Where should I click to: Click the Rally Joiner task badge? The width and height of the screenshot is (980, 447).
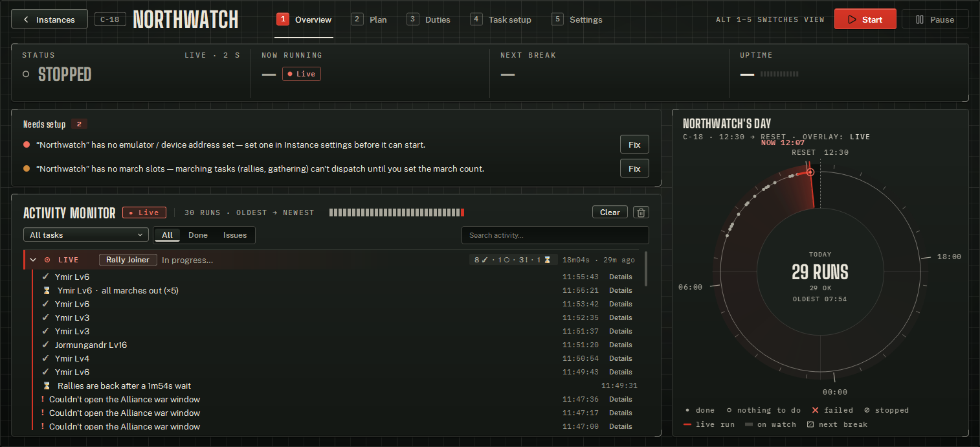point(128,260)
